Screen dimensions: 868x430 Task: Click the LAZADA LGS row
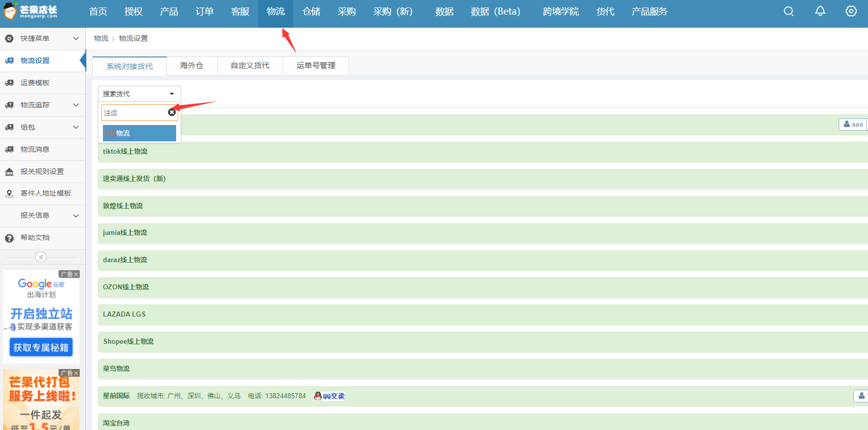coord(483,315)
